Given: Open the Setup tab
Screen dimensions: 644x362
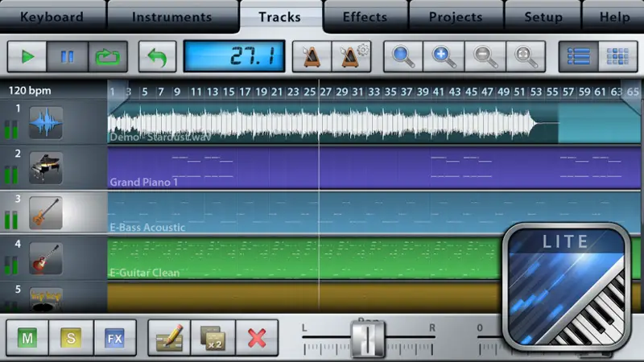Looking at the screenshot, I should point(543,17).
